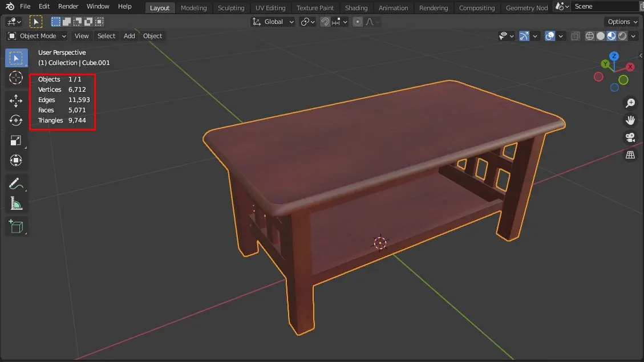This screenshot has height=362, width=644.
Task: Select the 3D Cursor tool
Action: [x=16, y=78]
